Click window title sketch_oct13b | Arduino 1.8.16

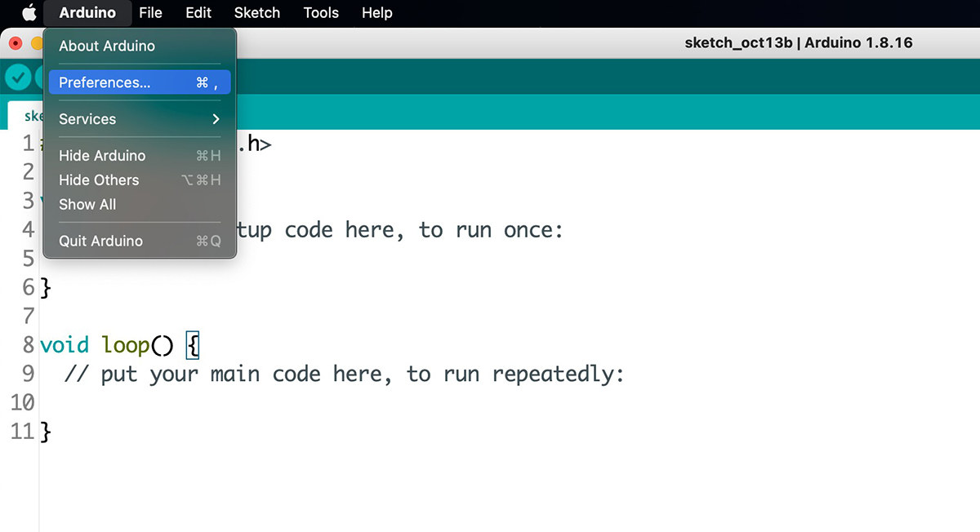pos(799,42)
